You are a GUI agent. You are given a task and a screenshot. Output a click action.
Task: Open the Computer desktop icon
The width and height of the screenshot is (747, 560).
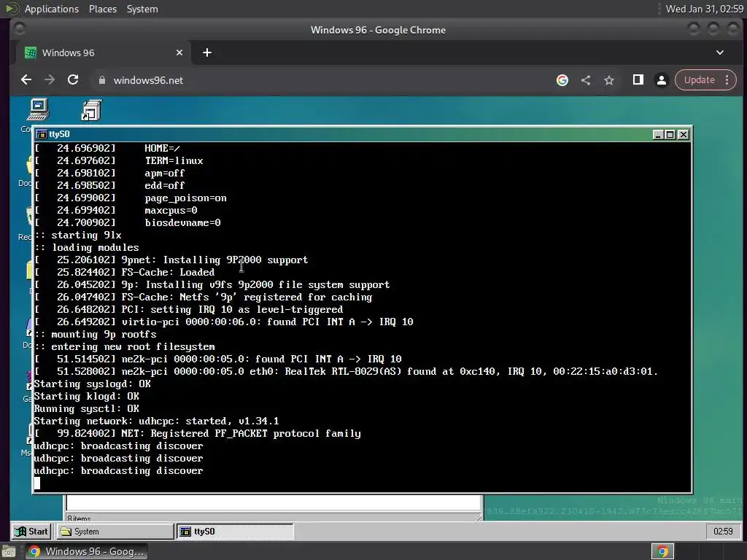(38, 109)
